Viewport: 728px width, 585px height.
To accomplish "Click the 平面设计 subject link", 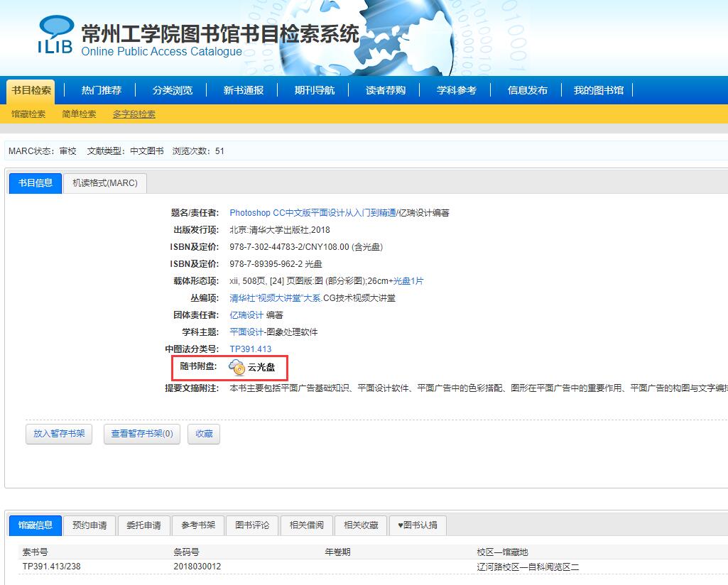I will pyautogui.click(x=246, y=332).
